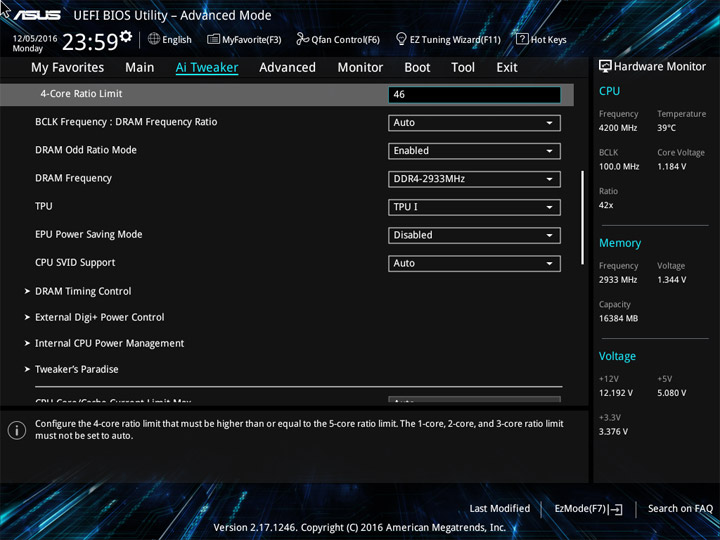
Task: Click the Qfan Control fan icon
Action: tap(302, 39)
